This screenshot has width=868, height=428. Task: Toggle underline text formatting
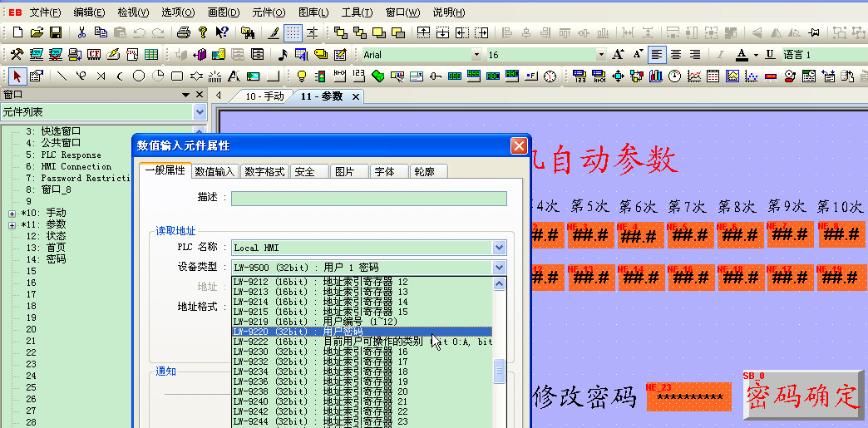pyautogui.click(x=770, y=55)
